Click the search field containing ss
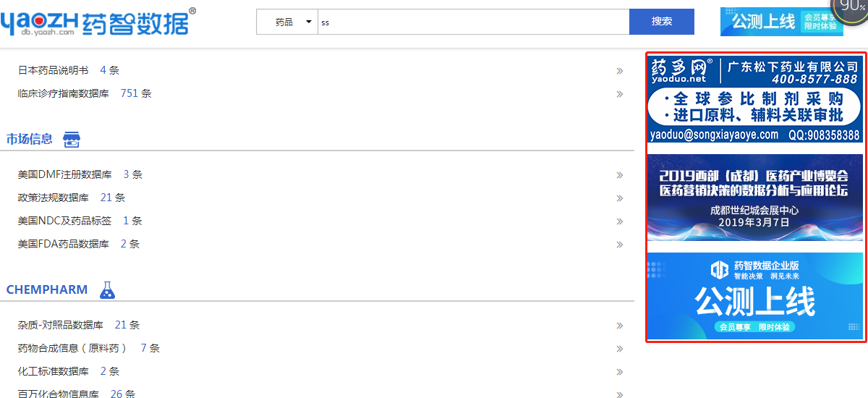Viewport: 868px width, 398px height. coord(474,22)
